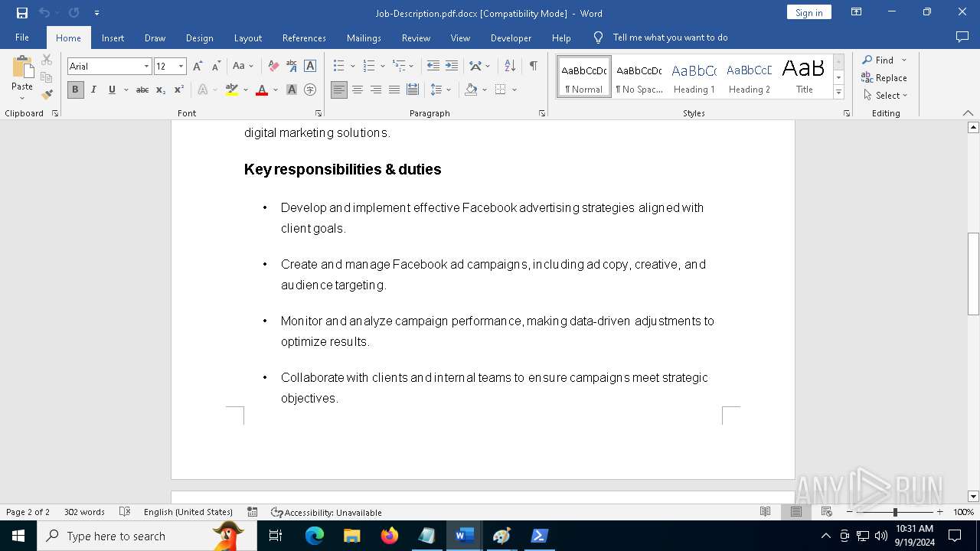Switch to the References tab
Viewport: 980px width, 551px height.
point(304,37)
